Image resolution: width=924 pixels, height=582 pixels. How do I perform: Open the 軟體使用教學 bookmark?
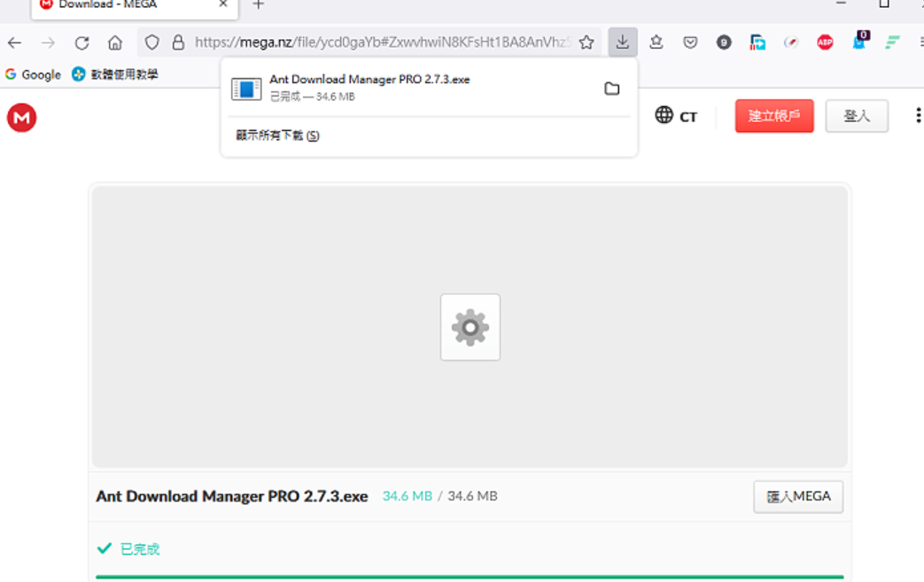point(115,74)
